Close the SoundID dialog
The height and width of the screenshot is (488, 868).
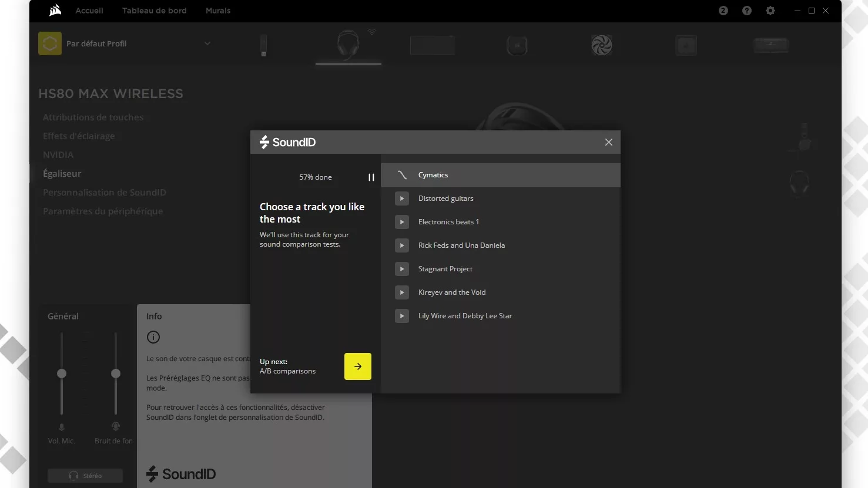pos(609,142)
